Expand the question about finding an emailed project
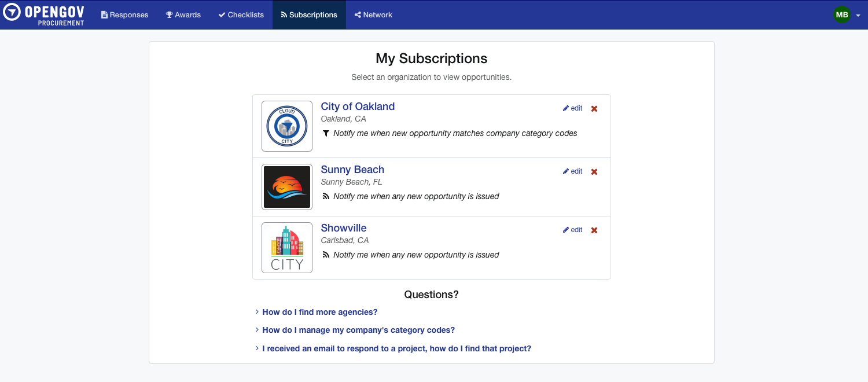The height and width of the screenshot is (382, 868). [396, 348]
